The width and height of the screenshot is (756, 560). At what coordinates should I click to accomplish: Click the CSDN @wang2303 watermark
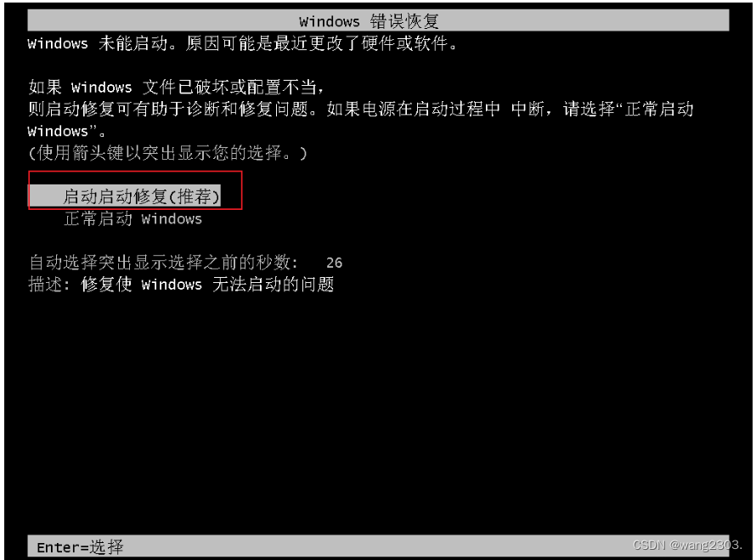[x=687, y=545]
